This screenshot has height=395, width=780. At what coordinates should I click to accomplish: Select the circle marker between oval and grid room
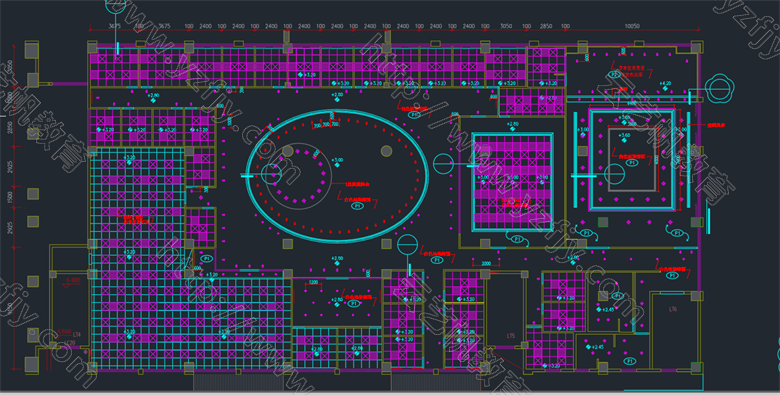tap(443, 164)
